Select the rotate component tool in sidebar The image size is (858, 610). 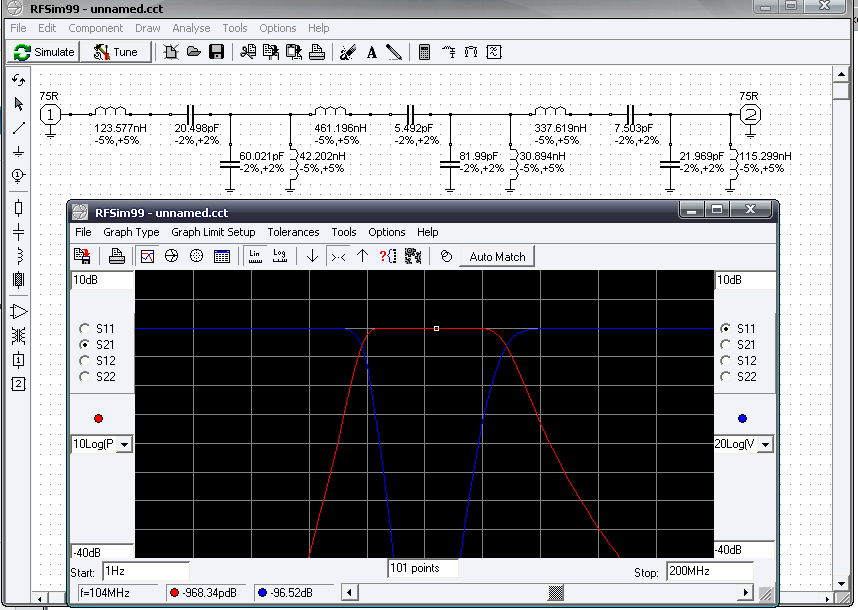tap(18, 80)
